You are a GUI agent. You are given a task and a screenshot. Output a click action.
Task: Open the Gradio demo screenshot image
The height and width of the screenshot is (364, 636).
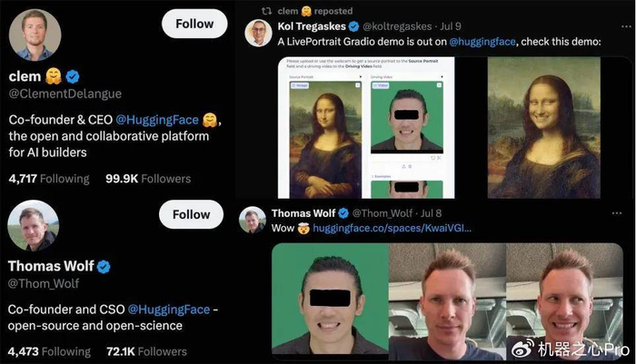(x=366, y=128)
